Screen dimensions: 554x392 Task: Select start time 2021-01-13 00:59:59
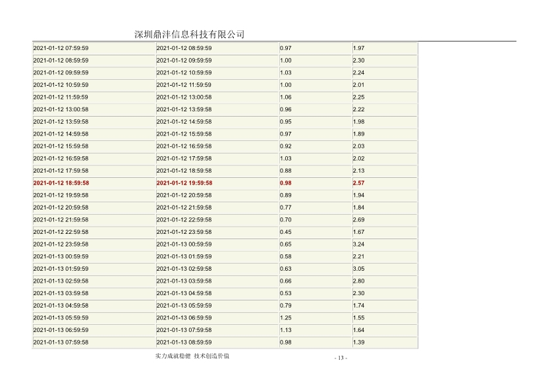pos(61,257)
